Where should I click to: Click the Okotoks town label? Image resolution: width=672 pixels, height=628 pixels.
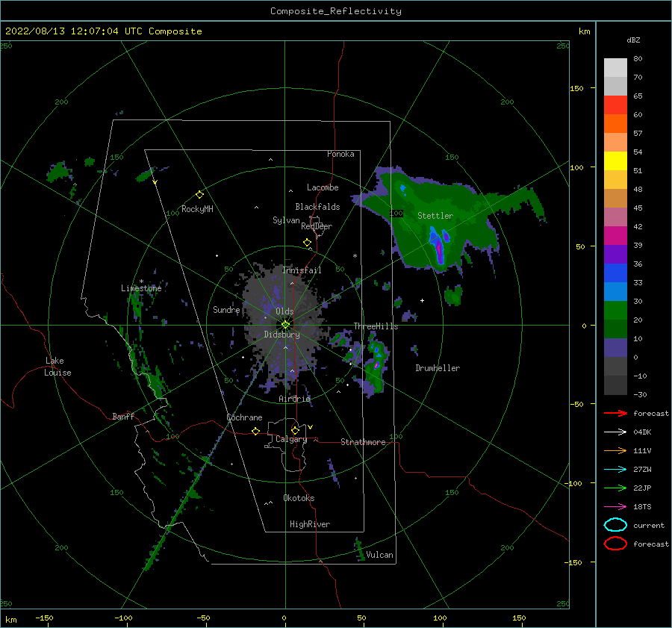tap(299, 498)
